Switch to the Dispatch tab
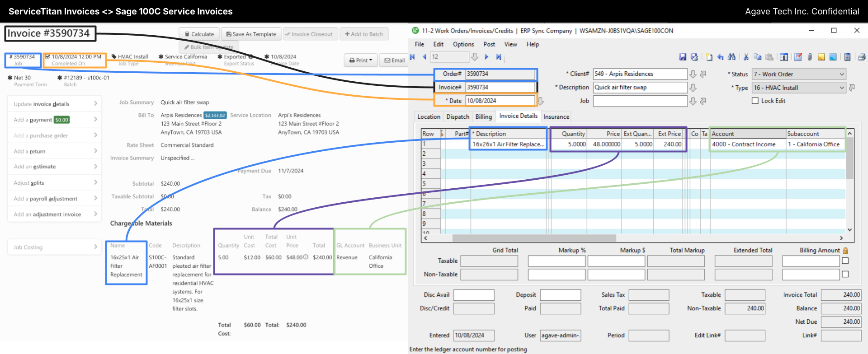868x354 pixels. tap(458, 117)
